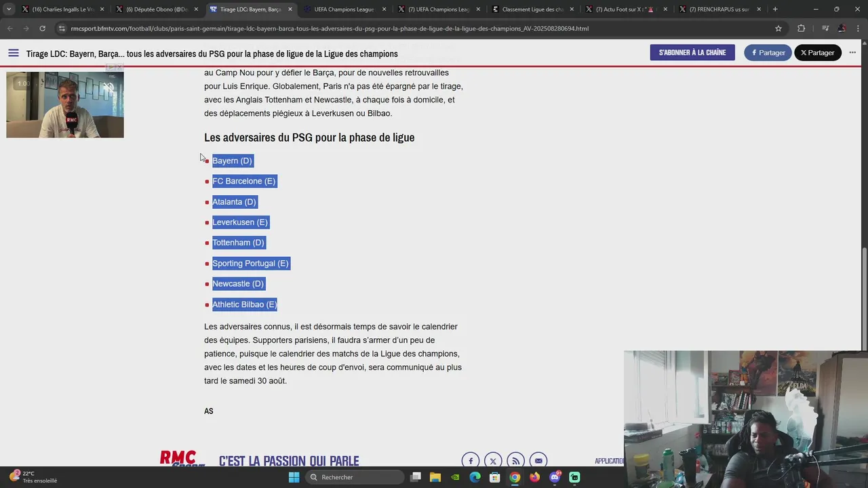Open the three-dots more options menu in article header
Viewport: 868px width, 488px height.
pyautogui.click(x=852, y=53)
